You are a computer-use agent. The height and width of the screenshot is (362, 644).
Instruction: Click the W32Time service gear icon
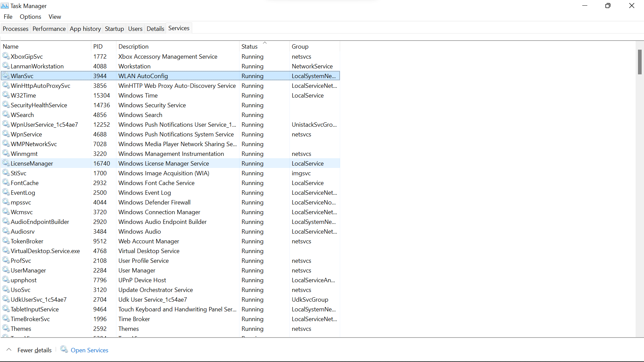6,95
